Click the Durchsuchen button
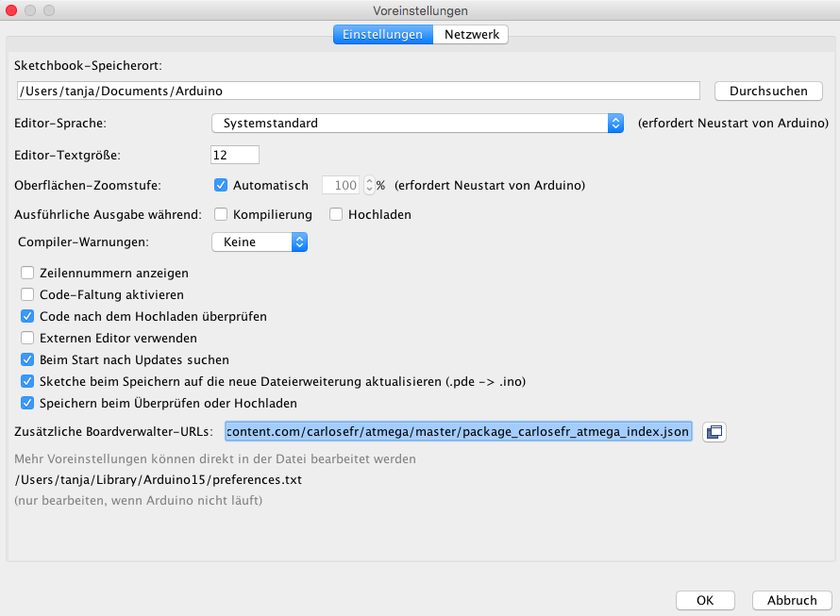This screenshot has height=616, width=840. coord(768,92)
